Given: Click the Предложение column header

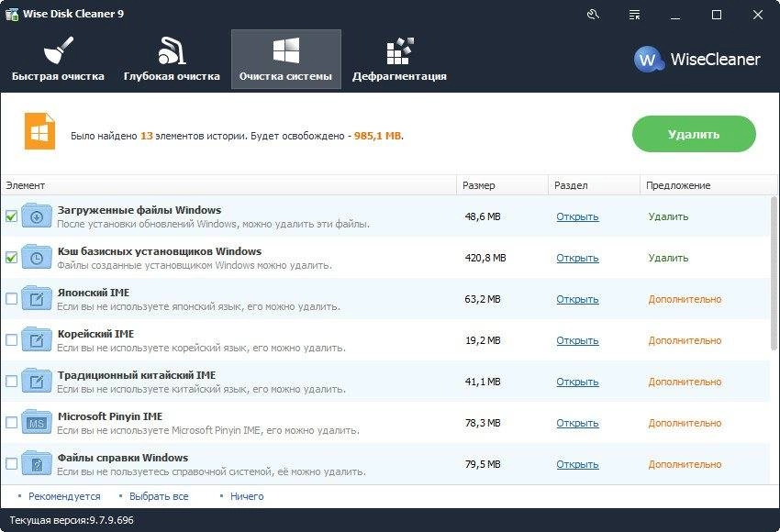Looking at the screenshot, I should tap(708, 185).
